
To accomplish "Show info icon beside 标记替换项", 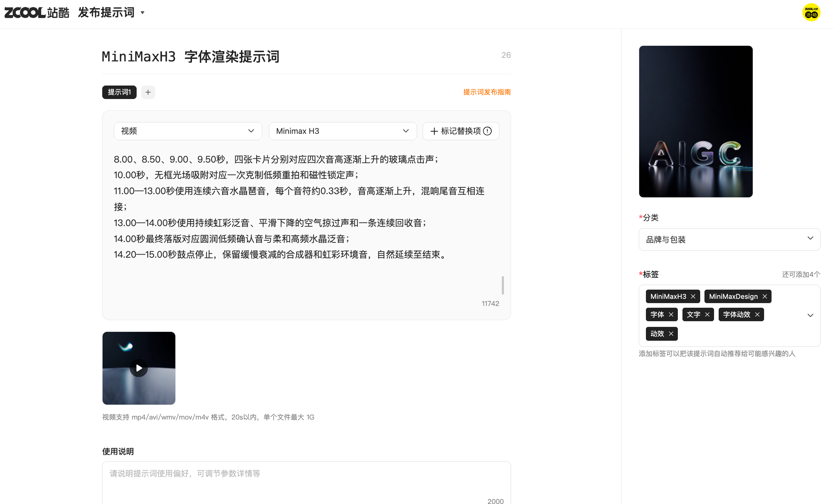I will point(488,131).
